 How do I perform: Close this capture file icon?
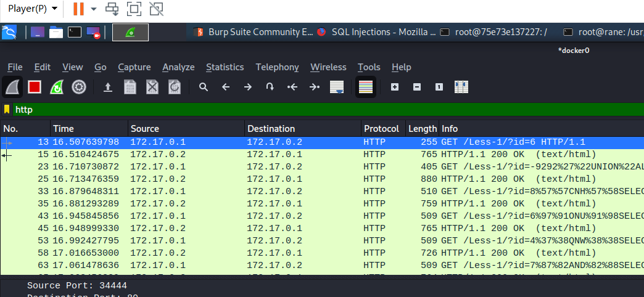[152, 87]
